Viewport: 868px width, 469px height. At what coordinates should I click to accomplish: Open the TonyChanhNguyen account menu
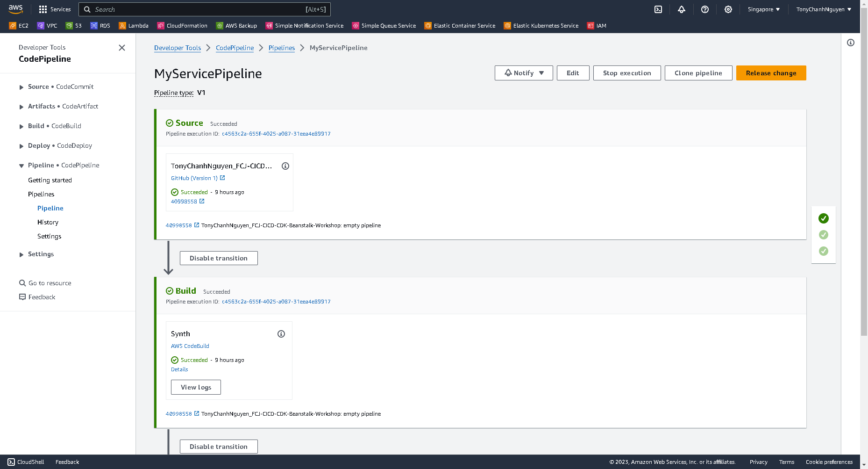click(824, 9)
